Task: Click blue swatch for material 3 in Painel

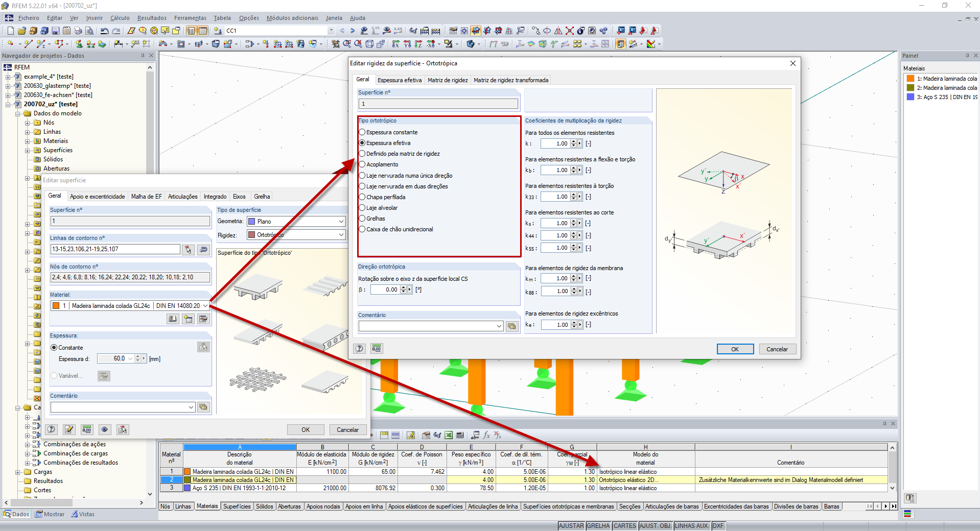Action: click(911, 97)
